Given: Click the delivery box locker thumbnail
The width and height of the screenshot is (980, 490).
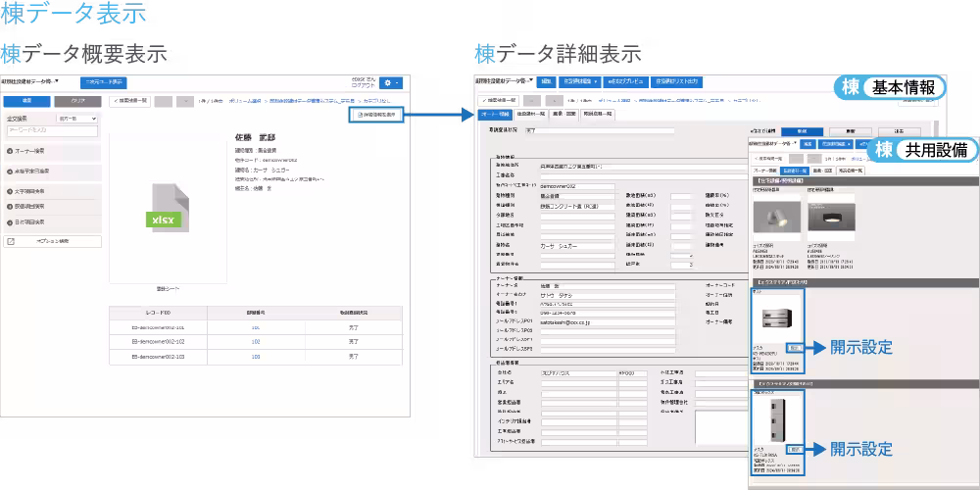Looking at the screenshot, I should (777, 418).
